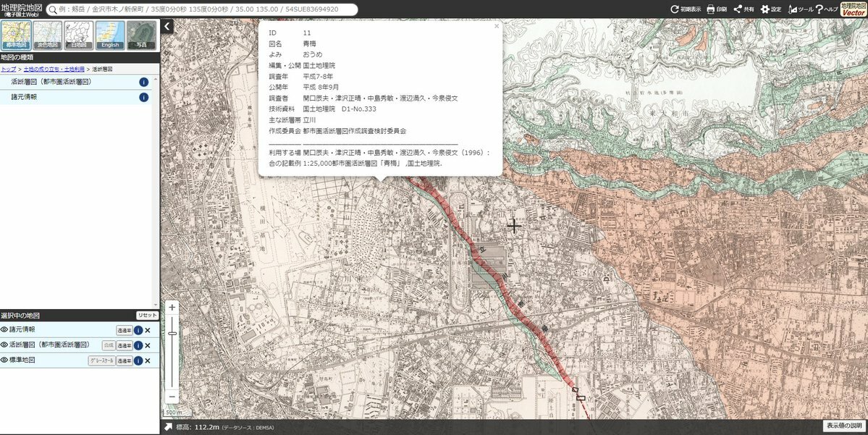Image resolution: width=868 pixels, height=435 pixels.
Task: Open the ツール tools menu
Action: (x=800, y=9)
